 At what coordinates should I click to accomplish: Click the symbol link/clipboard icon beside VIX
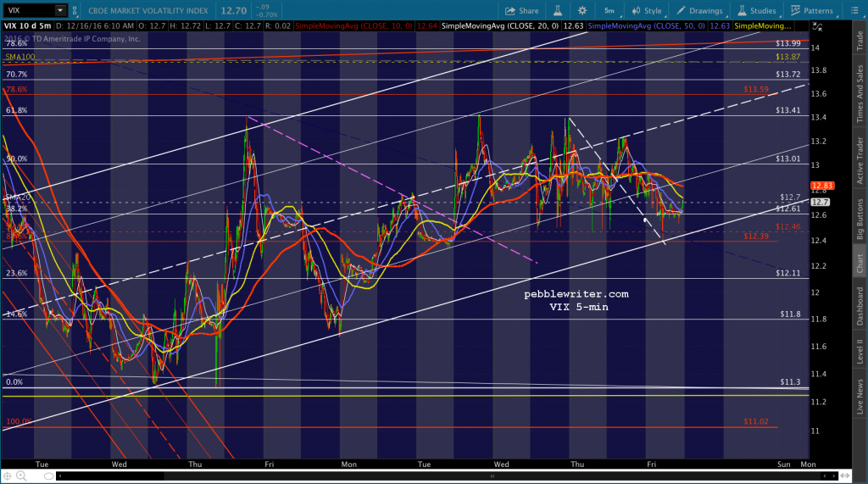(75, 10)
